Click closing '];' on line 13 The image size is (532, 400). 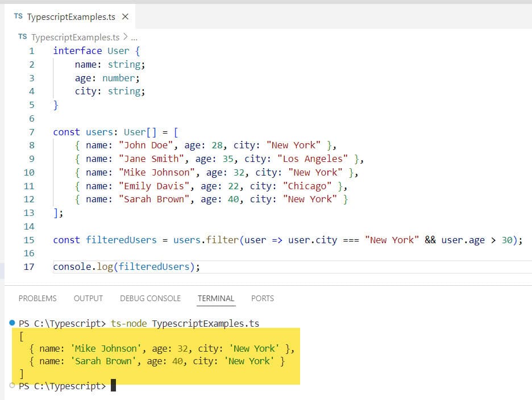58,213
